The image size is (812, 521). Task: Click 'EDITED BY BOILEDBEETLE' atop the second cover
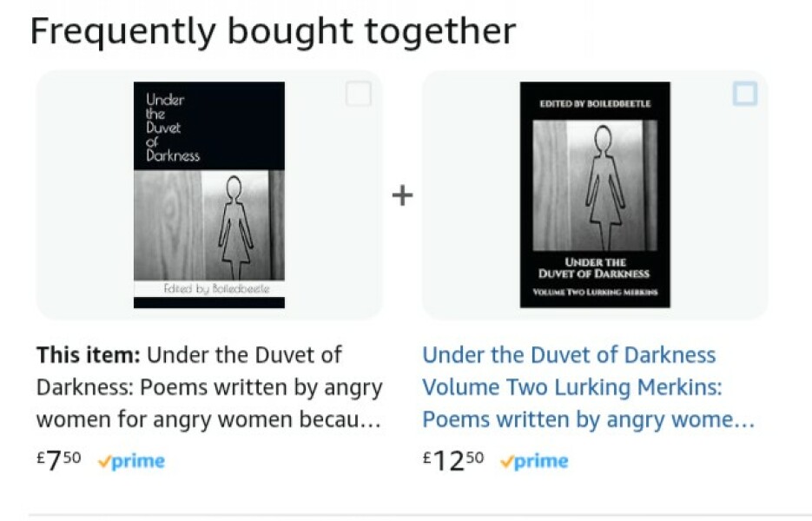coord(595,104)
